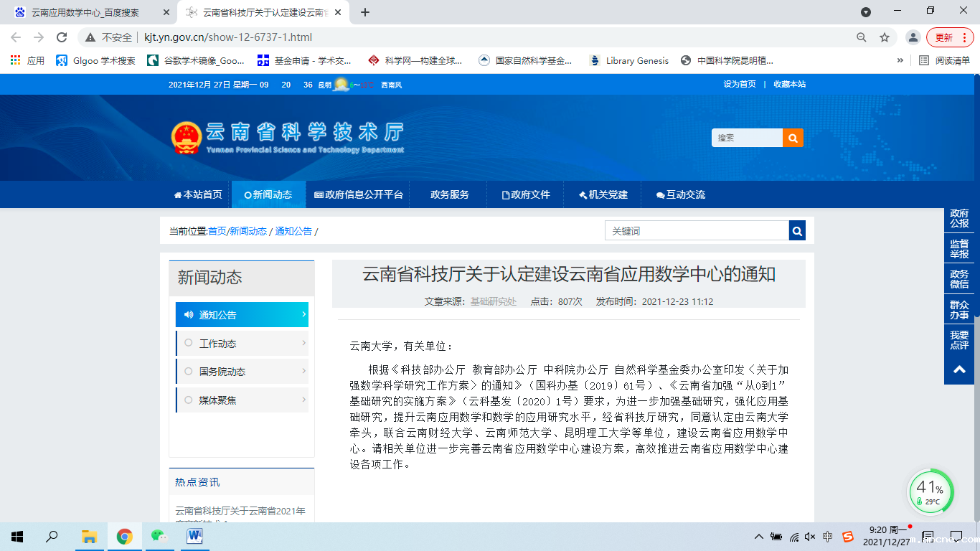Viewport: 980px width, 551px height.
Task: Show more bookmarks via the overflow chevron
Action: 900,61
